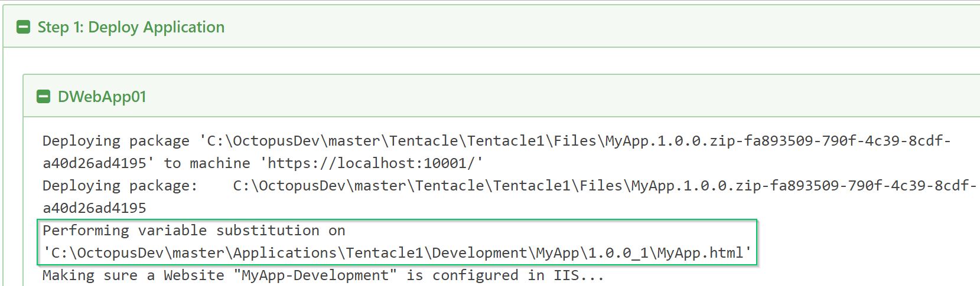
Task: Click empty area of Step 1 header bar
Action: pos(591,27)
